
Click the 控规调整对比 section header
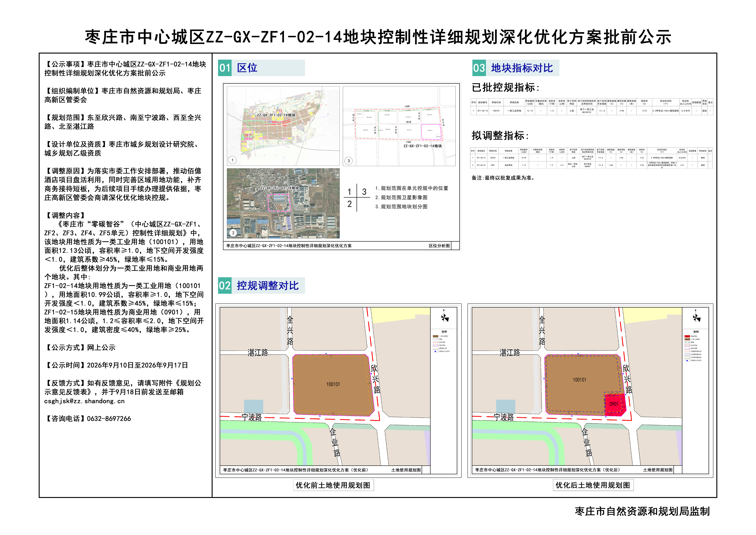pos(268,285)
